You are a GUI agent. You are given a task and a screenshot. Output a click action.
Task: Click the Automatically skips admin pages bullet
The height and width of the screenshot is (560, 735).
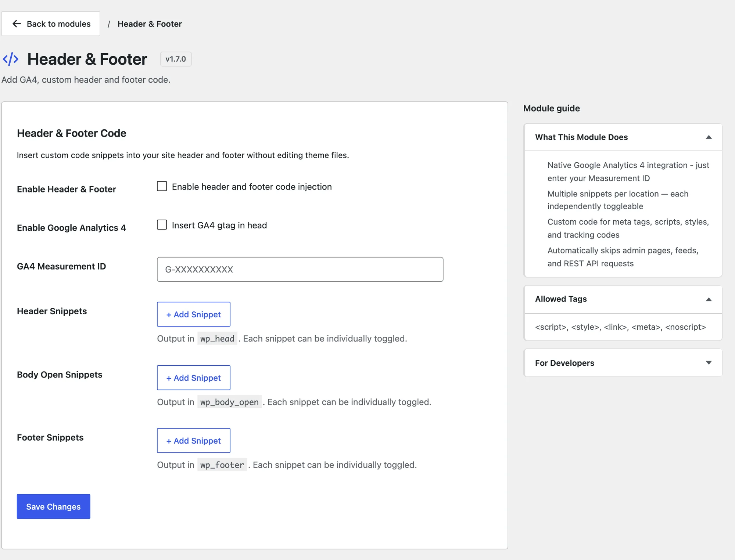(623, 257)
